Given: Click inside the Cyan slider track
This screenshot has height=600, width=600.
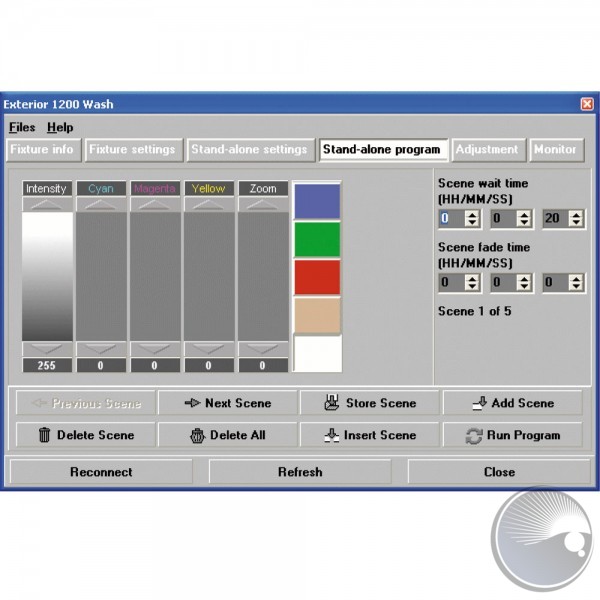Looking at the screenshot, I should [x=101, y=277].
